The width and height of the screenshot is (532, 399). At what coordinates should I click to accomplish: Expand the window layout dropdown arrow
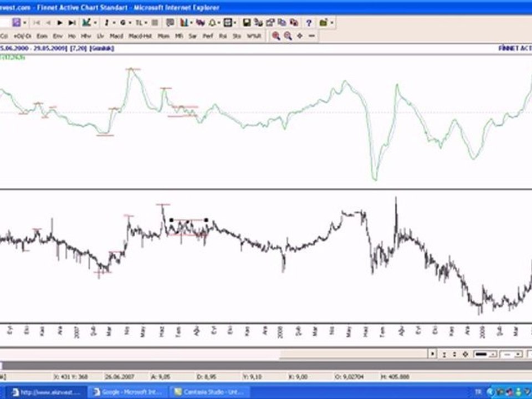235,23
